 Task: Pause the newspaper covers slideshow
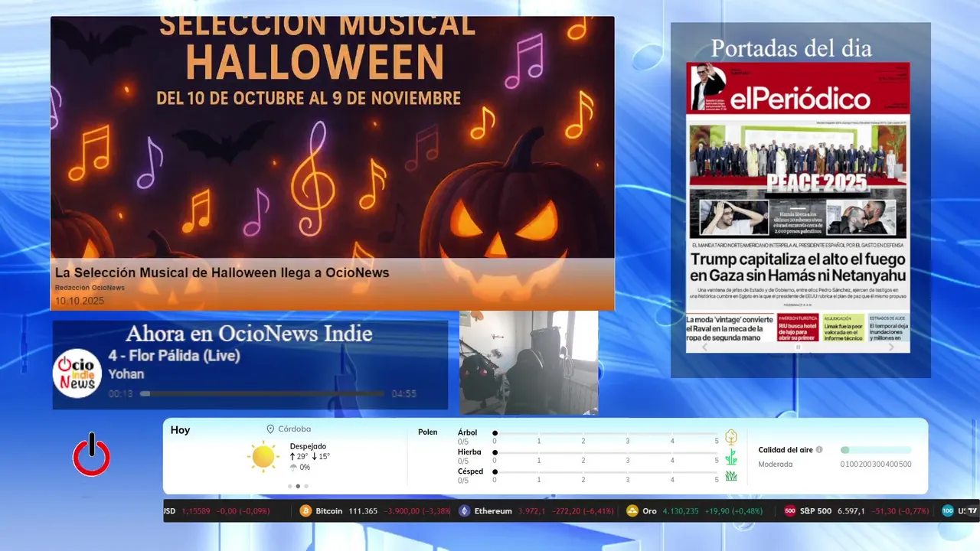coord(798,347)
